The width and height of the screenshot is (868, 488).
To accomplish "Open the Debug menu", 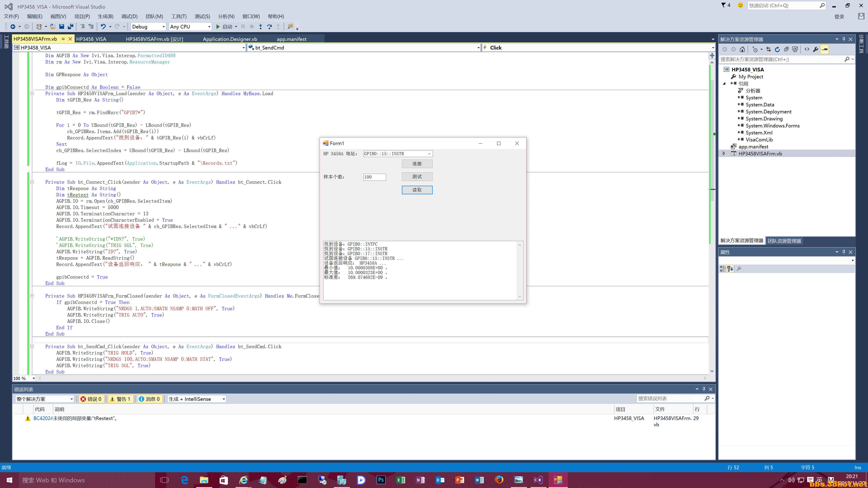I will [x=129, y=16].
